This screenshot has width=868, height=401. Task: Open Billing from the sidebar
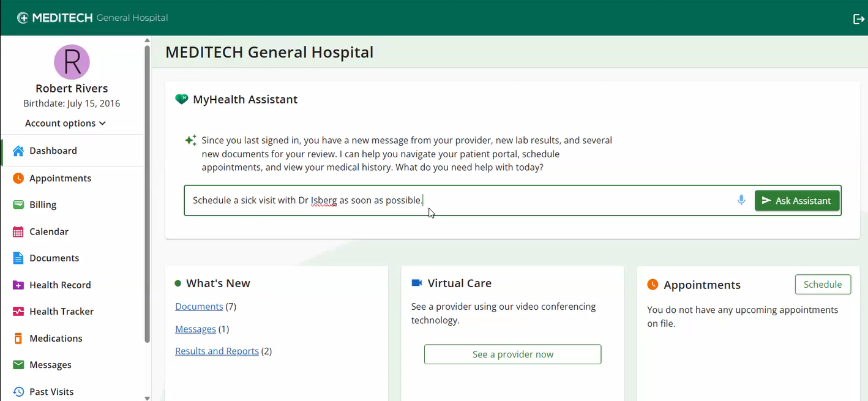point(72,204)
